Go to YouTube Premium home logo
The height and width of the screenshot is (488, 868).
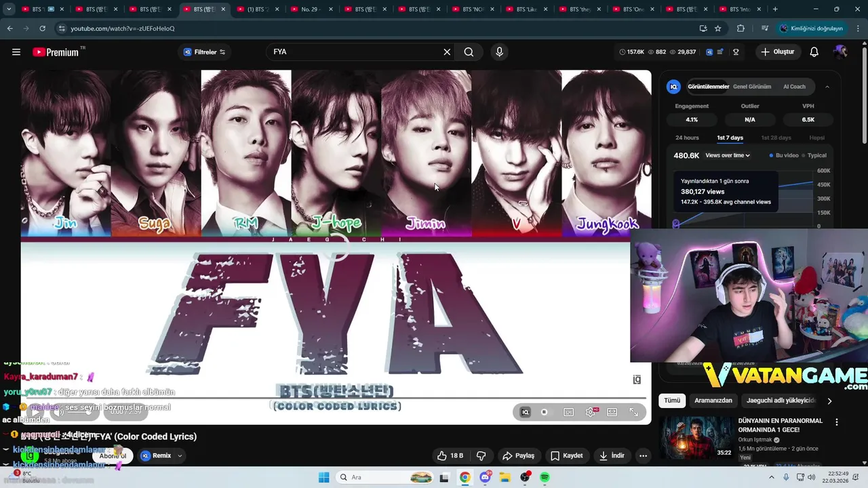56,52
